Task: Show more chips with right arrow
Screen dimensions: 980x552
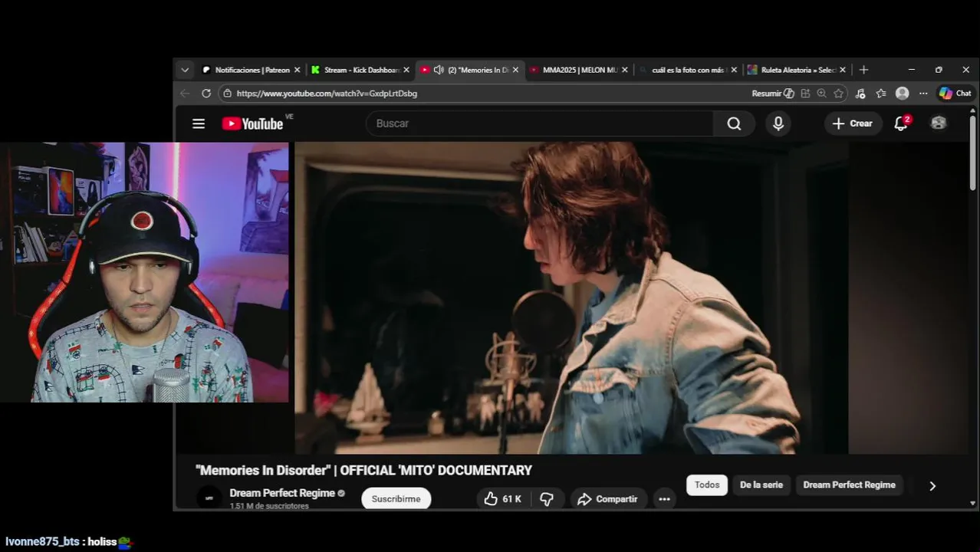Action: [932, 485]
